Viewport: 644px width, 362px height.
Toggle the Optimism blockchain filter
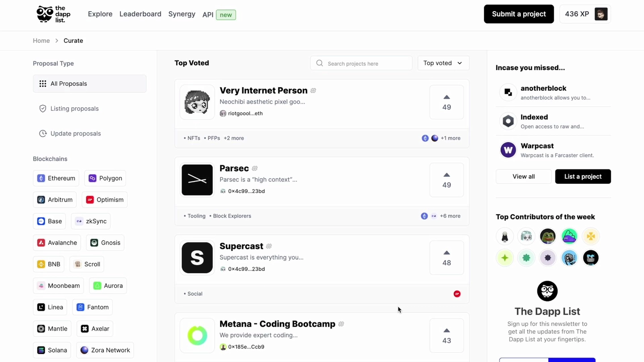tap(105, 200)
